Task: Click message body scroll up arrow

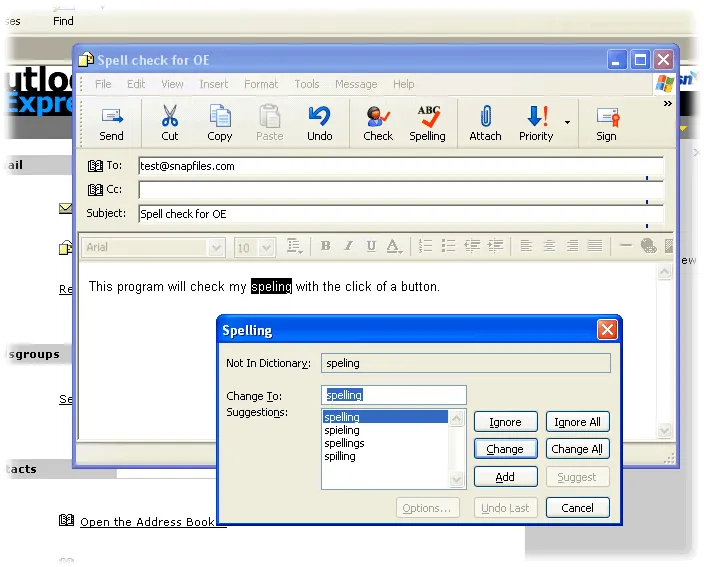Action: [664, 272]
